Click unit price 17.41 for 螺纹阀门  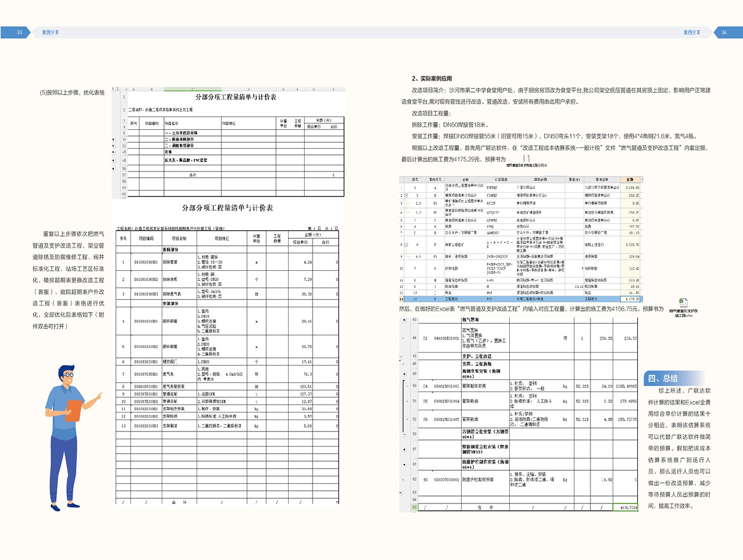(x=306, y=362)
